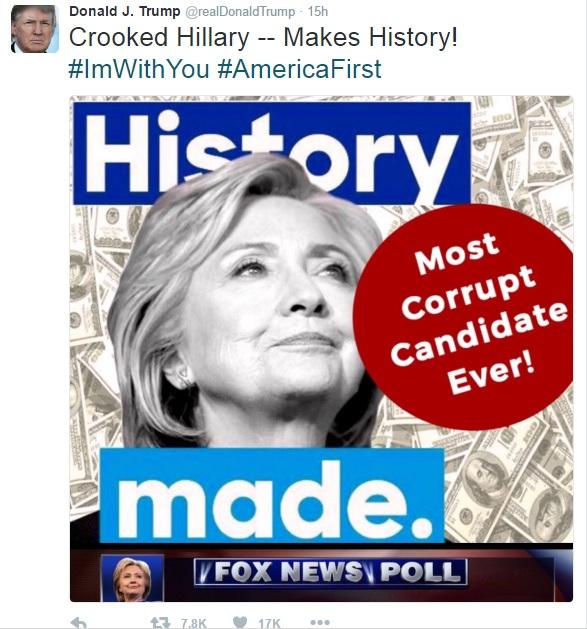Click the Donald J. Trump display name
The width and height of the screenshot is (587, 629).
(x=124, y=11)
